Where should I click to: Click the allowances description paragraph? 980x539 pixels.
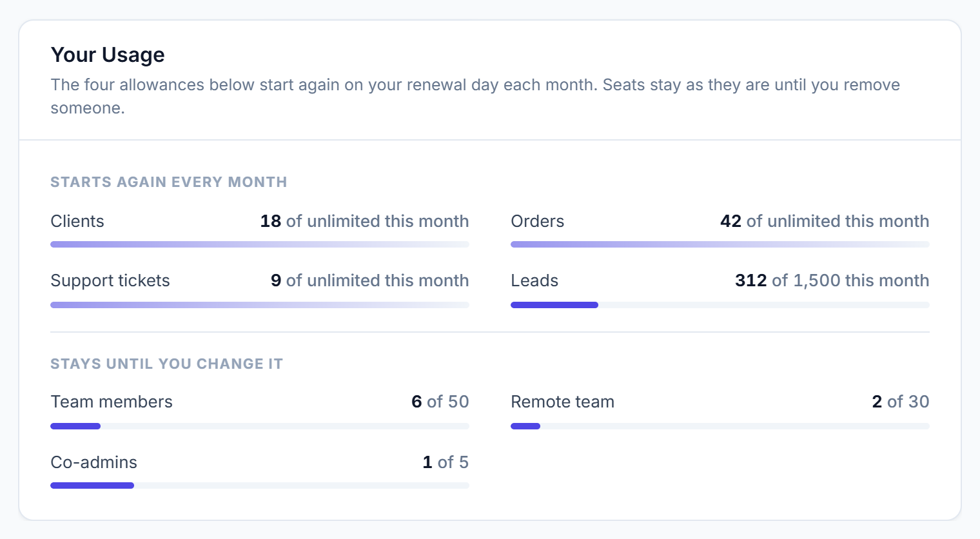(475, 96)
